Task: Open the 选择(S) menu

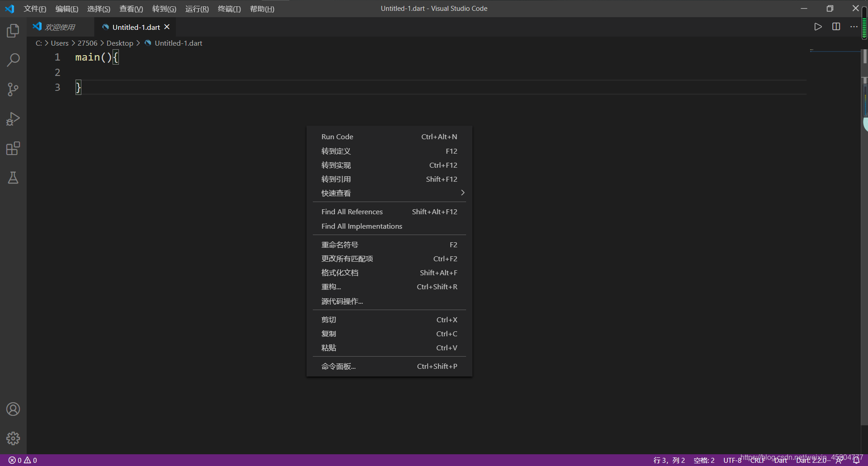Action: point(99,9)
